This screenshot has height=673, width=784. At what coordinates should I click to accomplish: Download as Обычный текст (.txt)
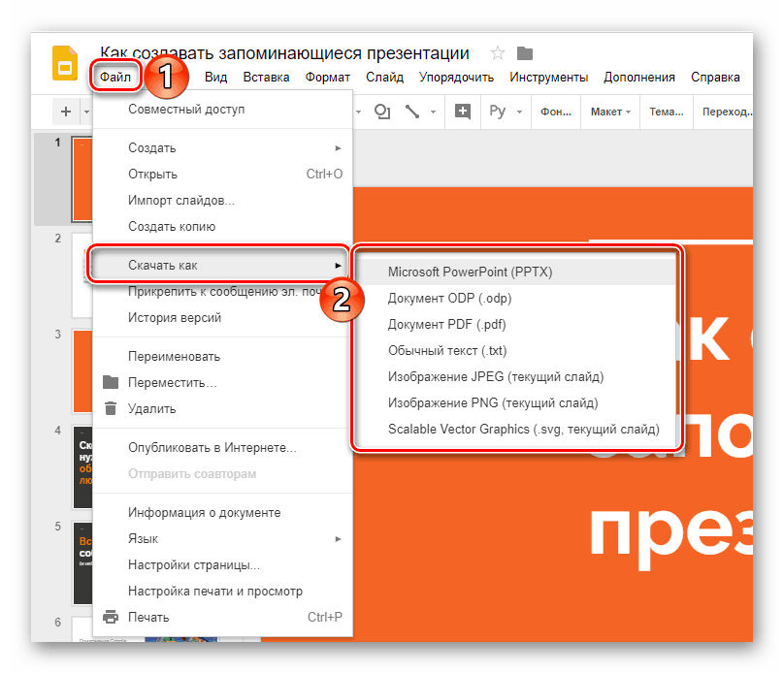(516, 351)
